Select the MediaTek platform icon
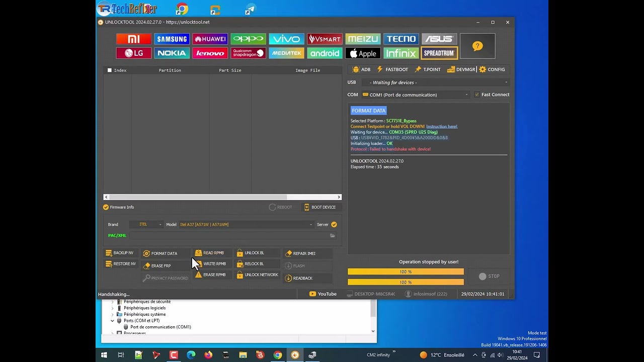Image resolution: width=644 pixels, height=362 pixels. coord(286,53)
